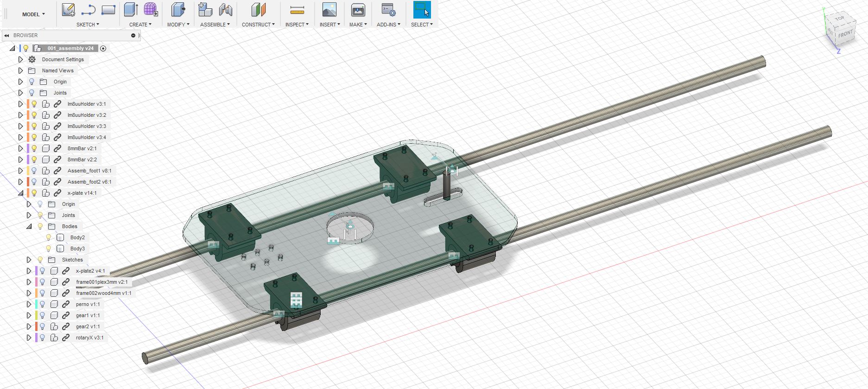
Task: Click the component icon of frame001plex3mm v2:1
Action: [x=54, y=282]
